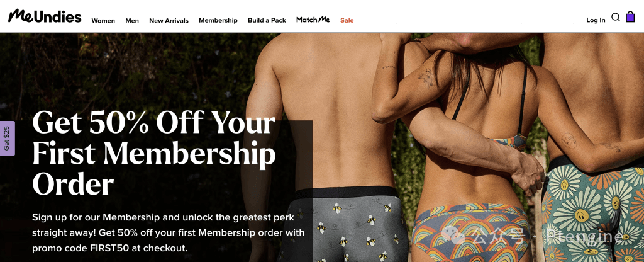This screenshot has height=262, width=644.
Task: Open the purple shopping bag icon
Action: [630, 17]
